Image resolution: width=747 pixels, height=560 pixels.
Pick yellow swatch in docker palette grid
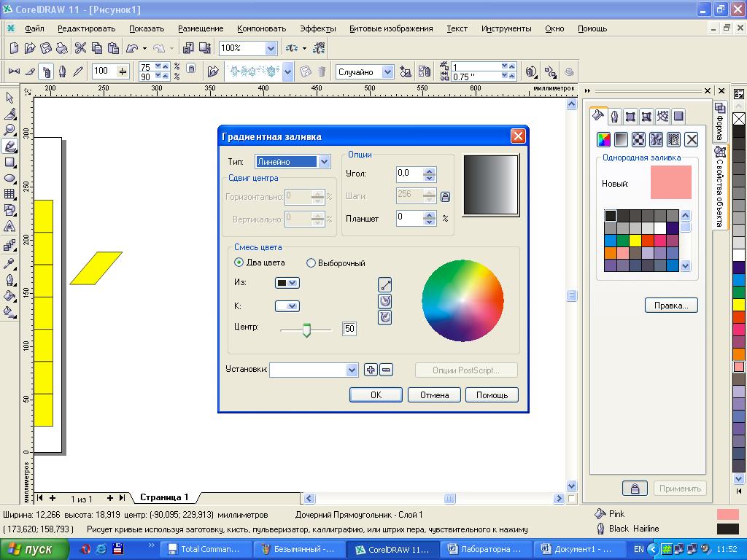pyautogui.click(x=635, y=240)
